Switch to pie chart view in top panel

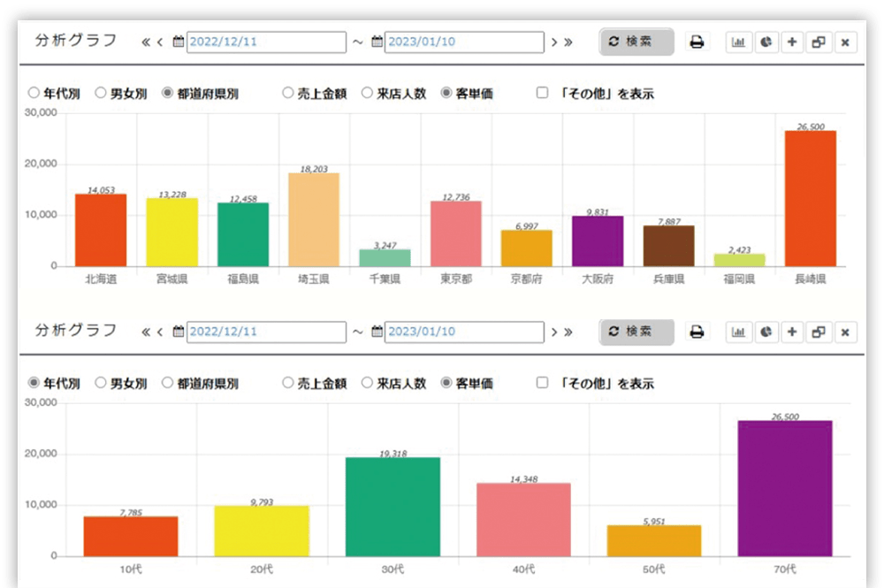point(766,42)
